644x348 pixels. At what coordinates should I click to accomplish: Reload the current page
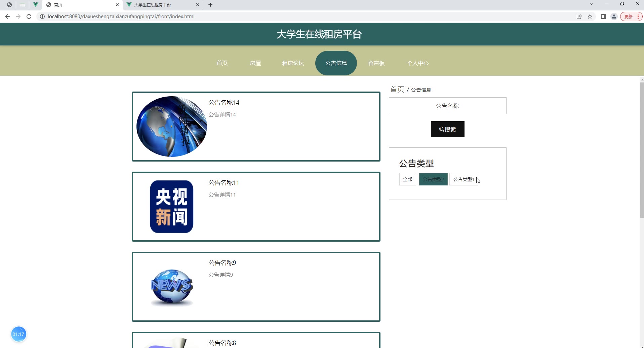(x=29, y=16)
